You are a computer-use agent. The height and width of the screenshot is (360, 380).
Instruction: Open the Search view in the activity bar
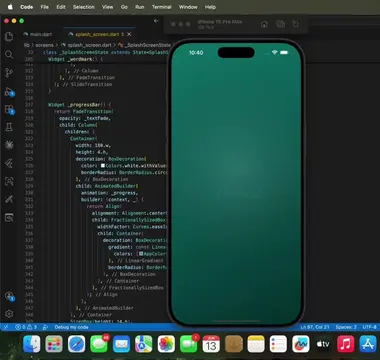[9, 55]
